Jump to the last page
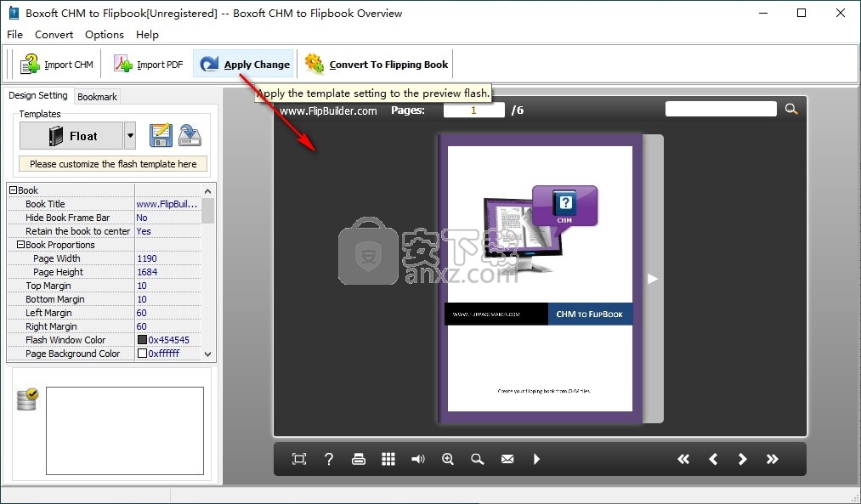This screenshot has height=504, width=861. 772,459
